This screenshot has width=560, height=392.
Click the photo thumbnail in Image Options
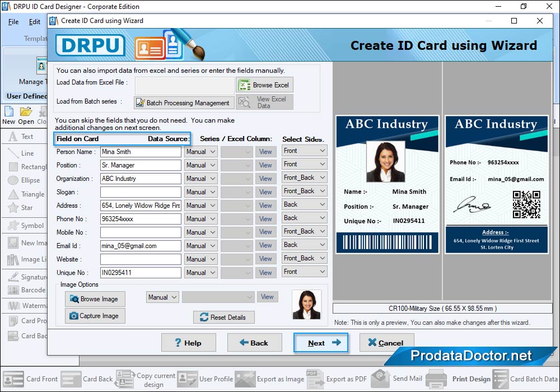click(307, 305)
